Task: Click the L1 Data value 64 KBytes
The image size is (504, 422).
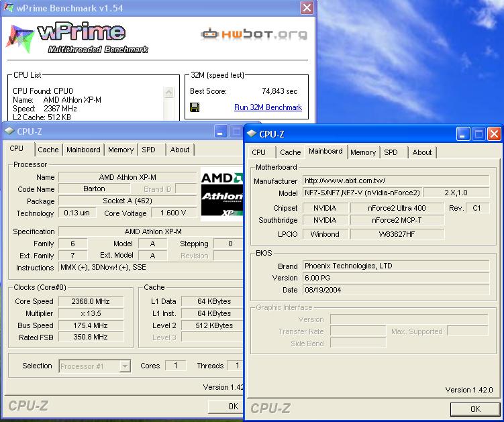Action: [213, 301]
